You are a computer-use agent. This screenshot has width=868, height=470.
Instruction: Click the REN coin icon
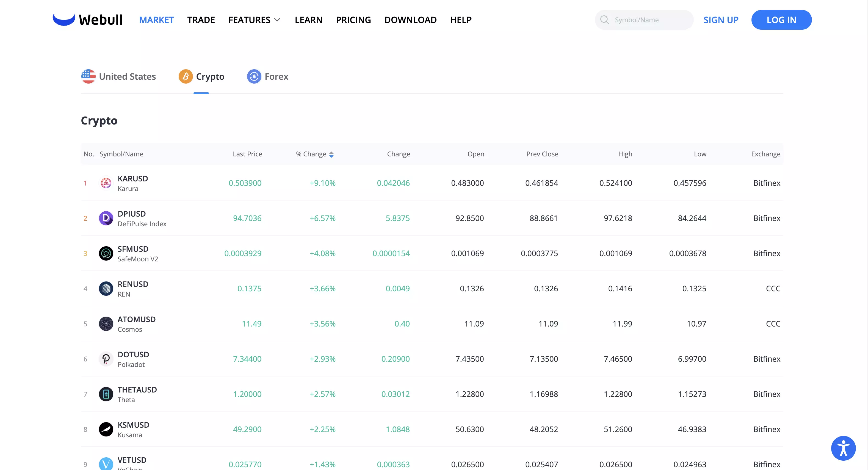pos(106,289)
